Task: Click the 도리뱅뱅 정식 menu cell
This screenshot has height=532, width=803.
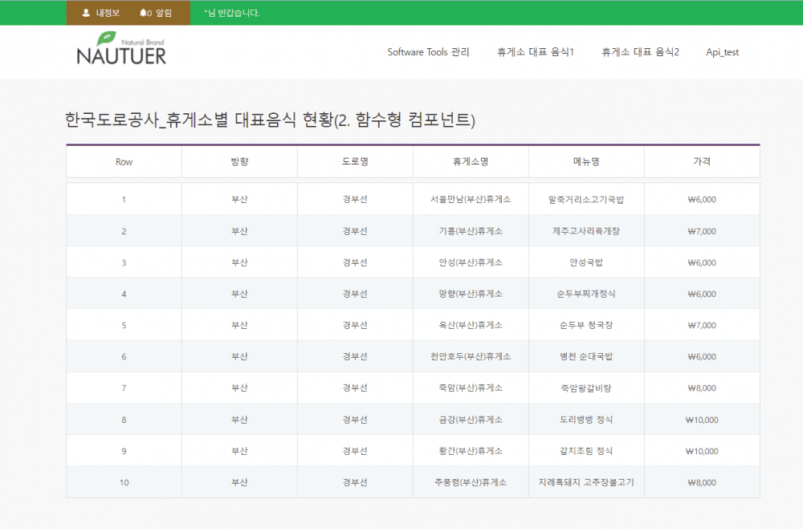Action: tap(586, 419)
